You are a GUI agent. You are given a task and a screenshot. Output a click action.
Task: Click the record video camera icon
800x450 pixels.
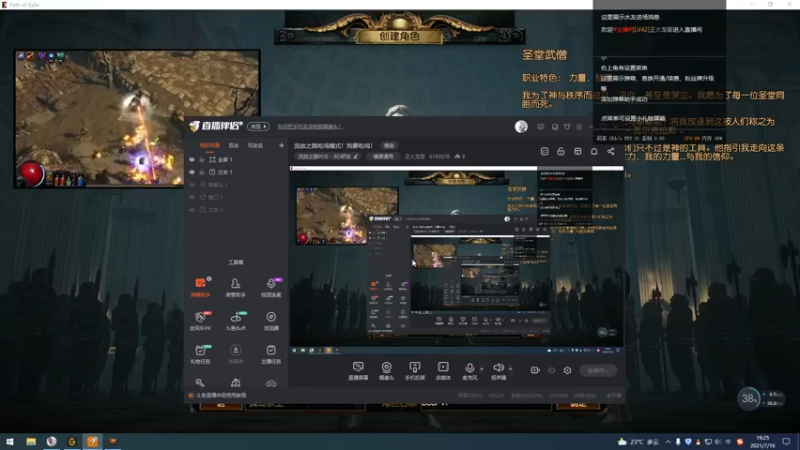click(x=535, y=370)
